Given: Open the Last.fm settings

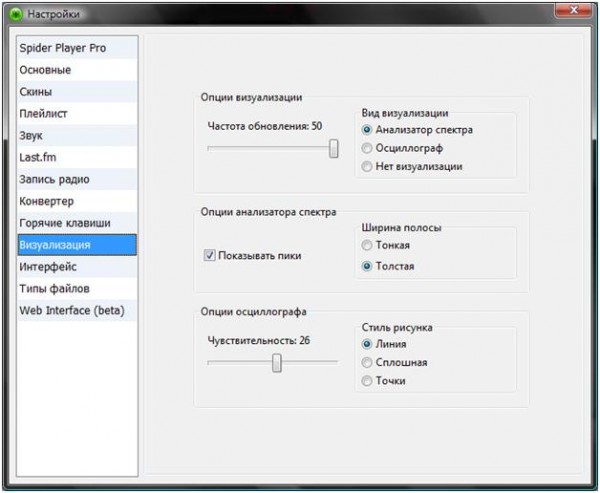Looking at the screenshot, I should [x=77, y=157].
